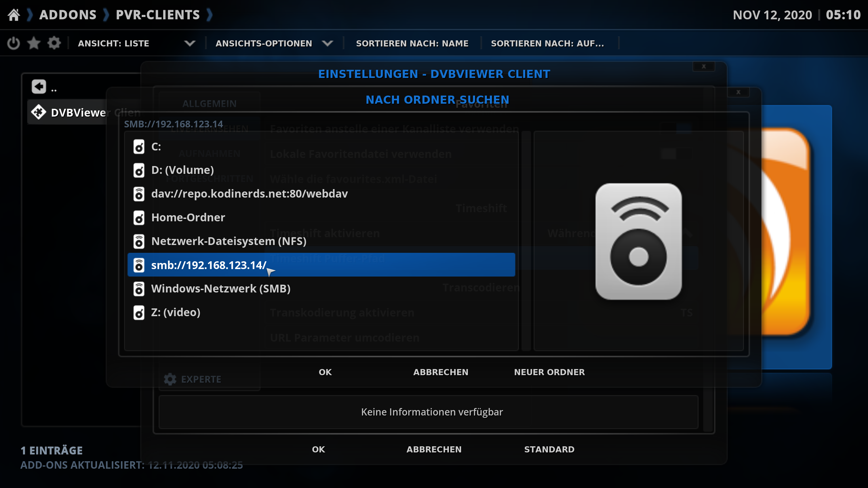
Task: Select Netzwerk-Dateisystem (NFS) entry
Action: coord(321,241)
